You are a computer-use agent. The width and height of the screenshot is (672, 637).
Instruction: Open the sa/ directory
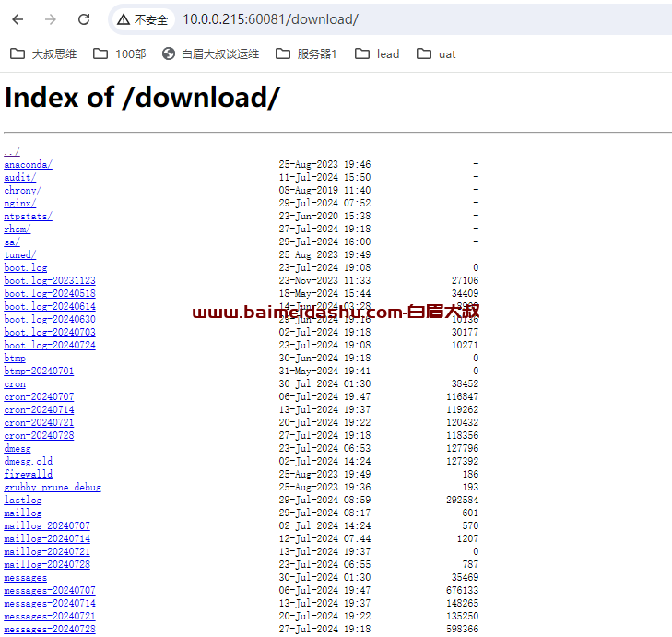pyautogui.click(x=12, y=242)
